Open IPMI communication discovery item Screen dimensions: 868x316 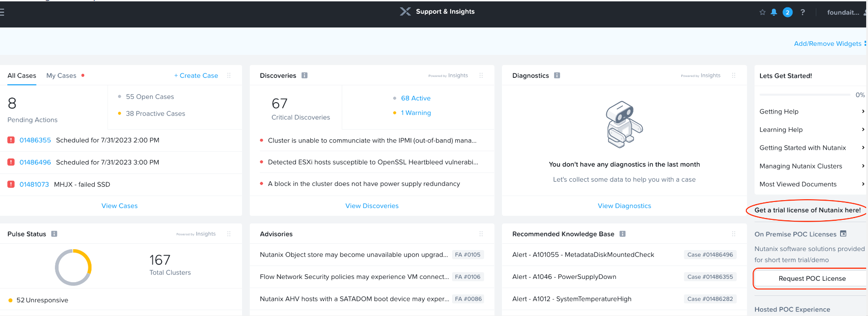pyautogui.click(x=372, y=141)
